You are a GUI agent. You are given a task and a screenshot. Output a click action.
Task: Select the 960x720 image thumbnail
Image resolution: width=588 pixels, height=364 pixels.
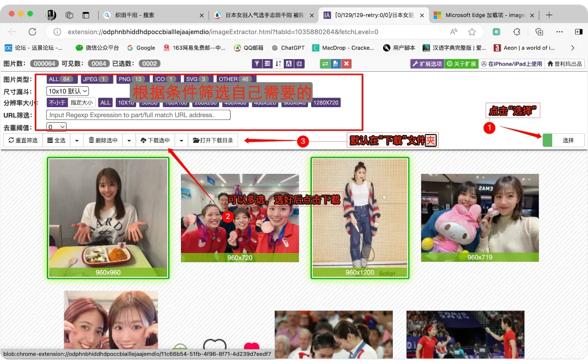coord(240,218)
